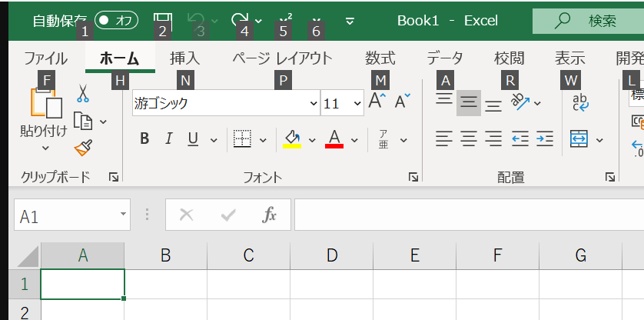
Task: Open the ページ レイアウト tab
Action: pos(282,58)
